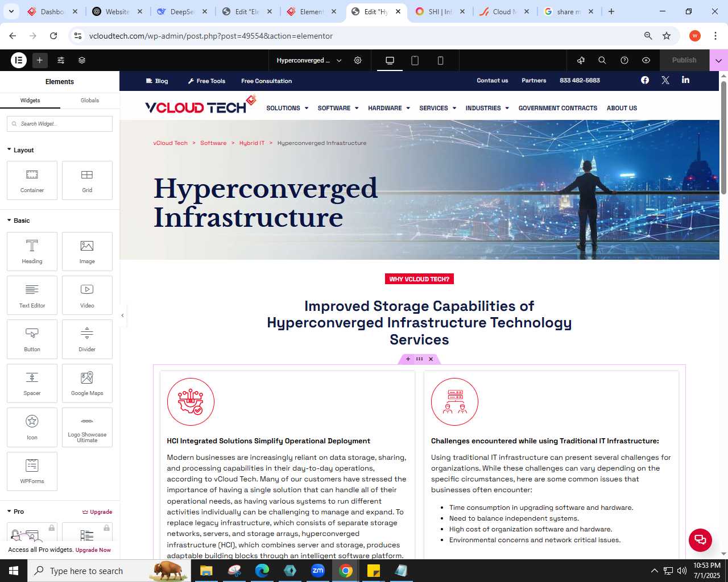This screenshot has width=728, height=582.
Task: Add the Spacer widget
Action: pyautogui.click(x=32, y=383)
